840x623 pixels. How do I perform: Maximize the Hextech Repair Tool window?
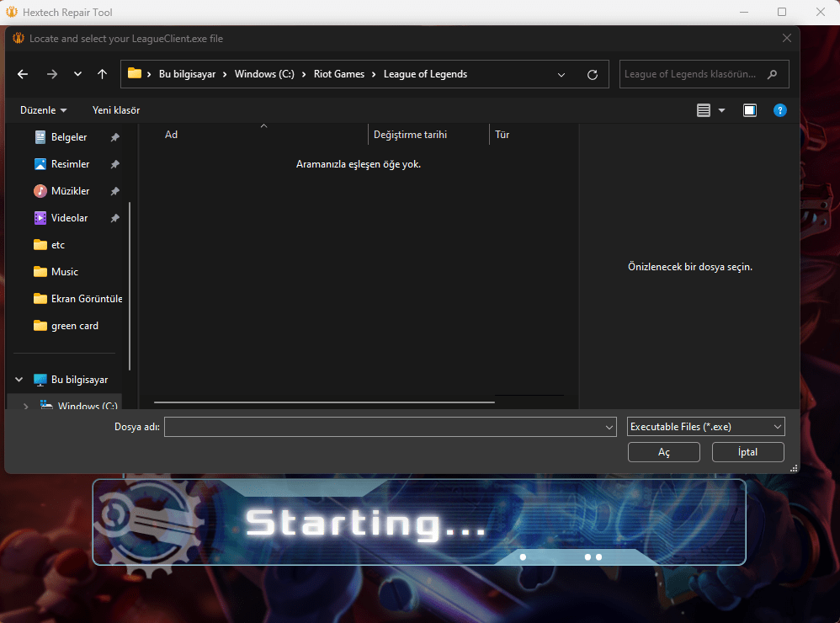coord(782,12)
